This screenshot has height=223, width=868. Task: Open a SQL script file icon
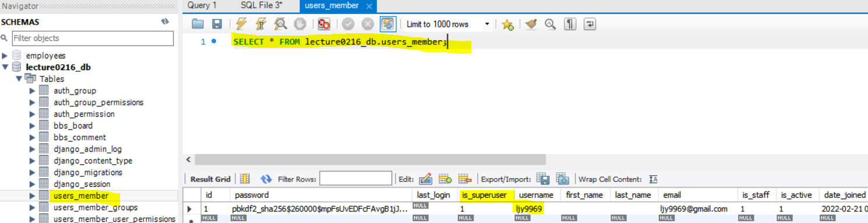pyautogui.click(x=198, y=24)
